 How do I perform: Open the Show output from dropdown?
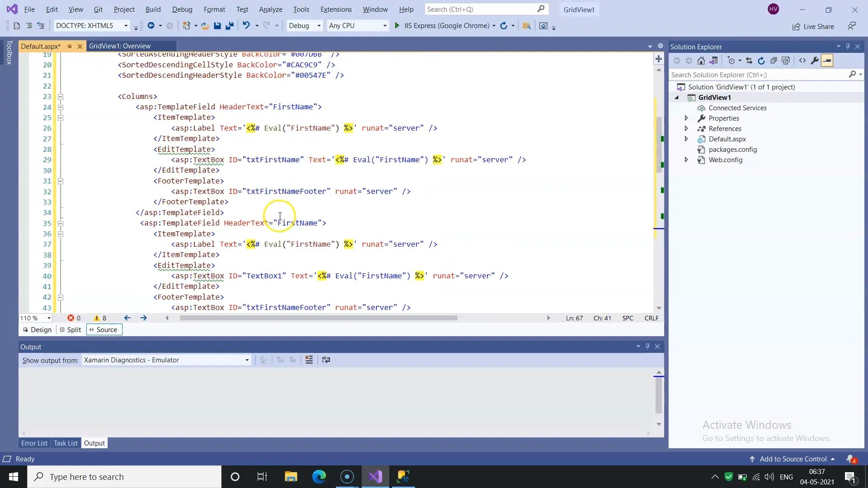(165, 360)
